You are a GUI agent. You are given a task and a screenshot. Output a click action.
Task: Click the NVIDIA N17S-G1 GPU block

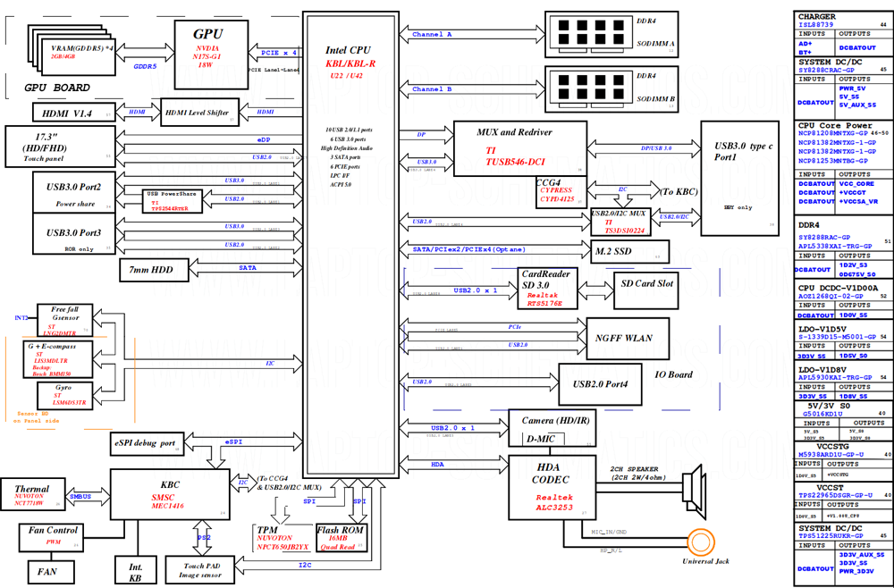coord(211,55)
